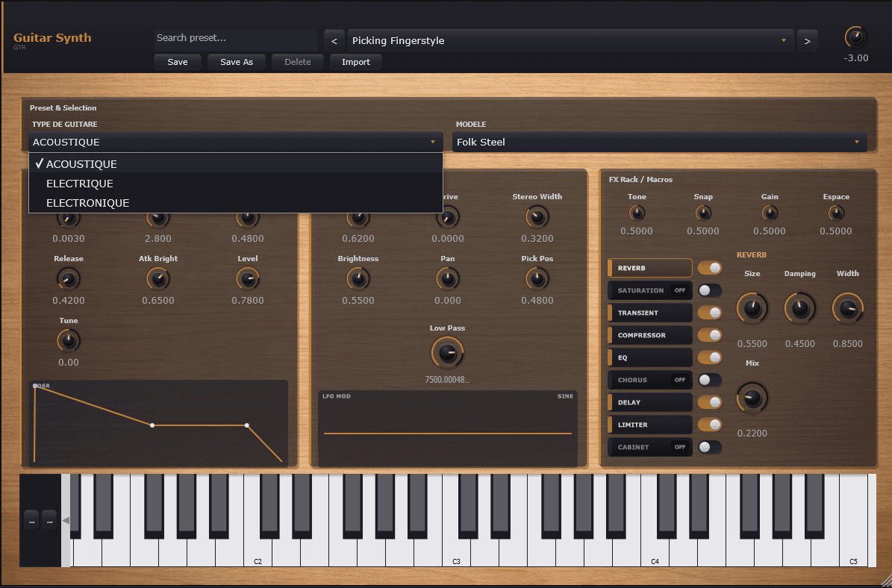Expand the Picking Fingerstyle preset dropdown

point(570,40)
